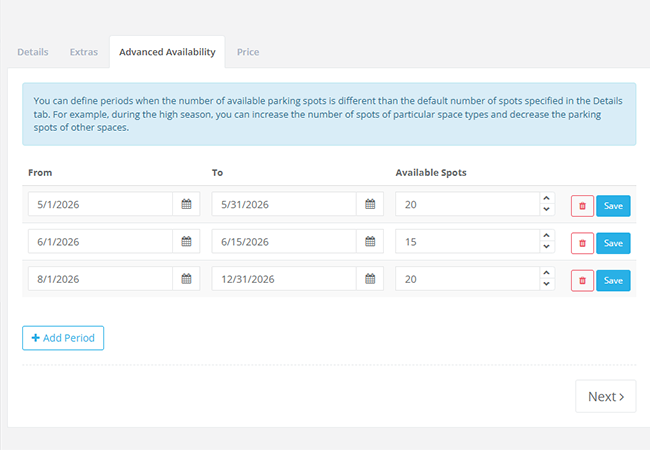Edit the To date field 12/31/2026
This screenshot has width=650, height=450.
284,278
